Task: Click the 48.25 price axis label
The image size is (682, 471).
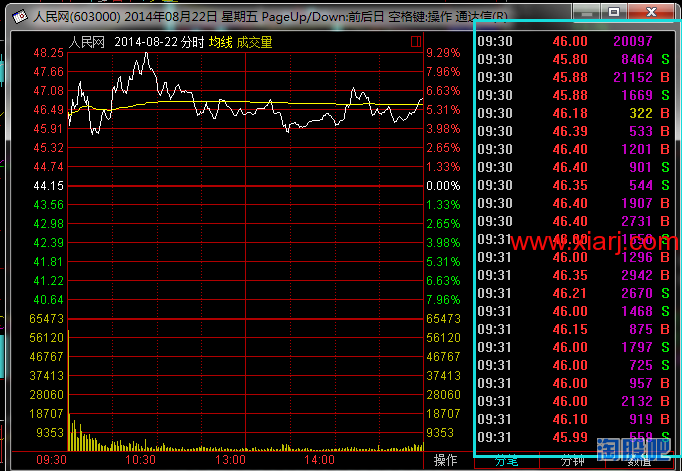Action: pyautogui.click(x=49, y=53)
